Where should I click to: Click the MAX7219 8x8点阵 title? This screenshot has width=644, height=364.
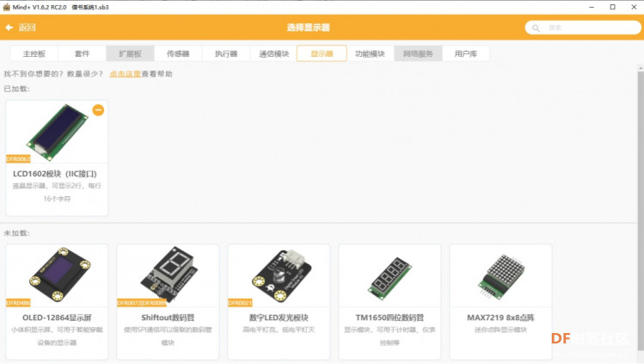[500, 318]
